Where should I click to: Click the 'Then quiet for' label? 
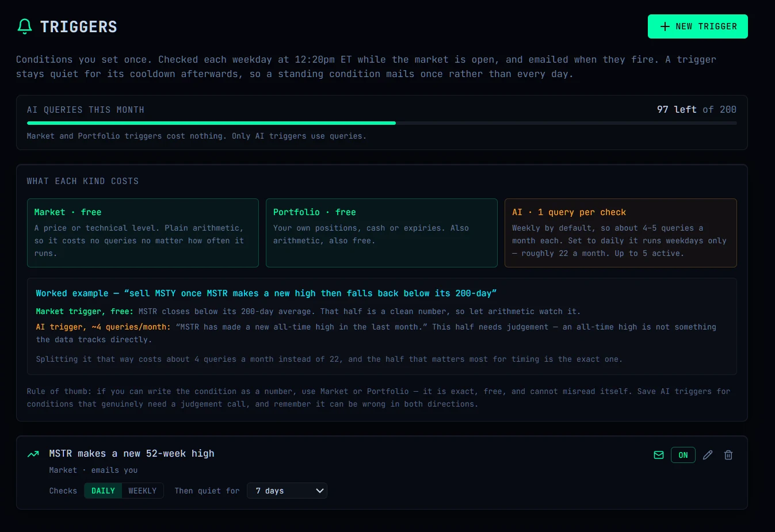(207, 491)
